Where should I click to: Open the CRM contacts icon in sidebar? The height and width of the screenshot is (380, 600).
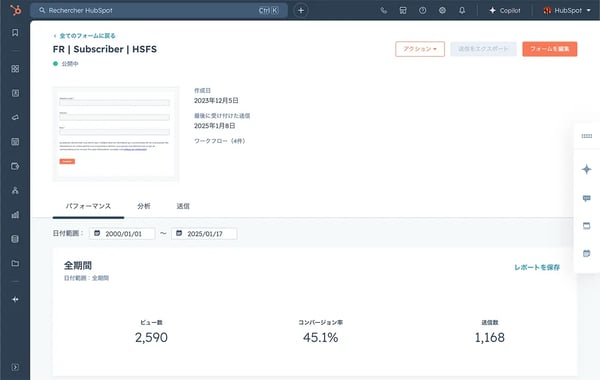coord(15,93)
